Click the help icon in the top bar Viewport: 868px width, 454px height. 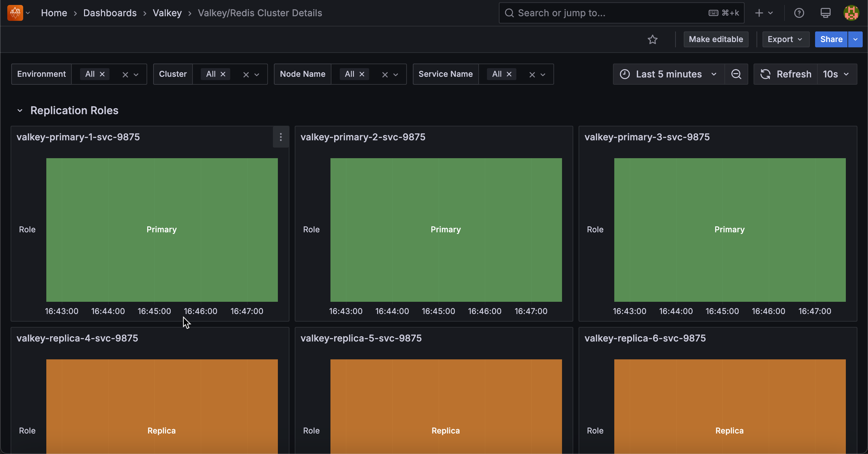click(799, 13)
